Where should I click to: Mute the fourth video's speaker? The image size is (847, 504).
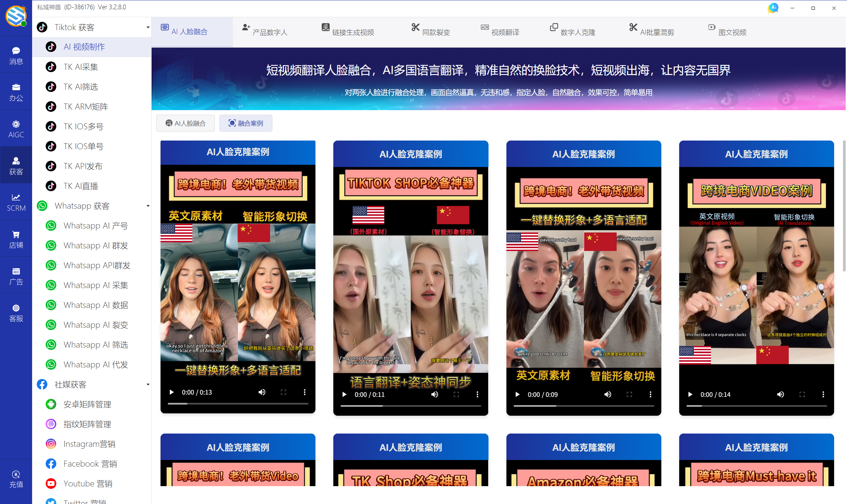(780, 394)
